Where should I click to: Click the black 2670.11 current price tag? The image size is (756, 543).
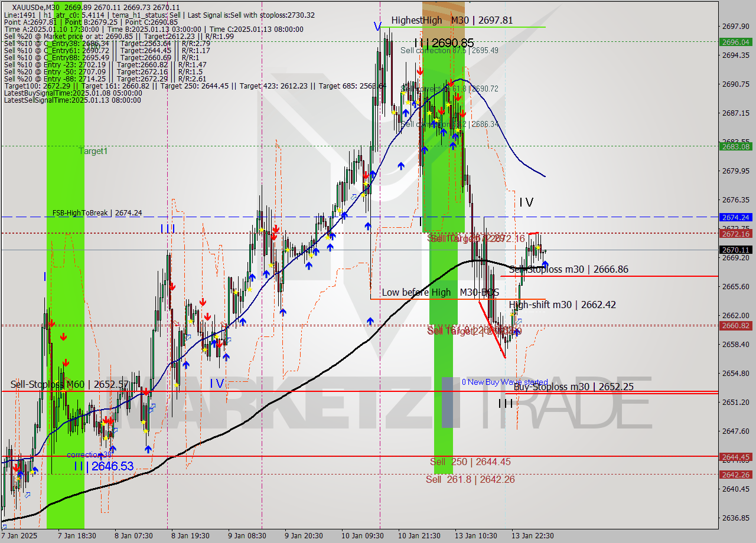[x=735, y=250]
